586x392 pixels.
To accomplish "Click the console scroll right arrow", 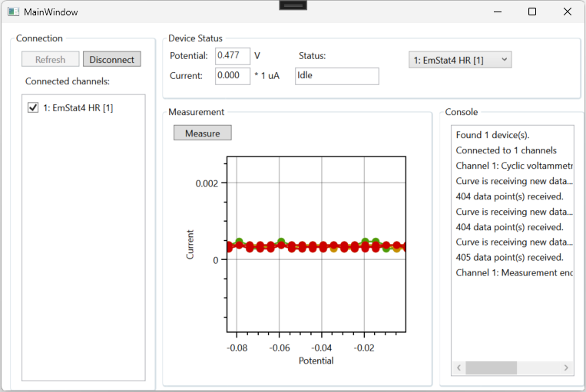I will [x=566, y=367].
